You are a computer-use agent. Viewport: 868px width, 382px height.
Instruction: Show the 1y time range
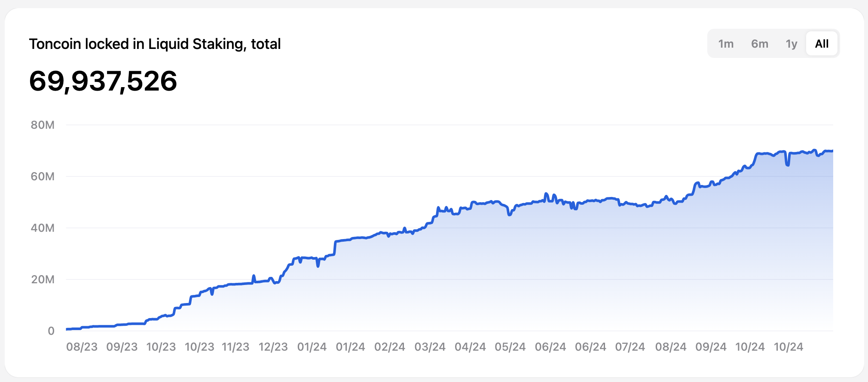791,44
